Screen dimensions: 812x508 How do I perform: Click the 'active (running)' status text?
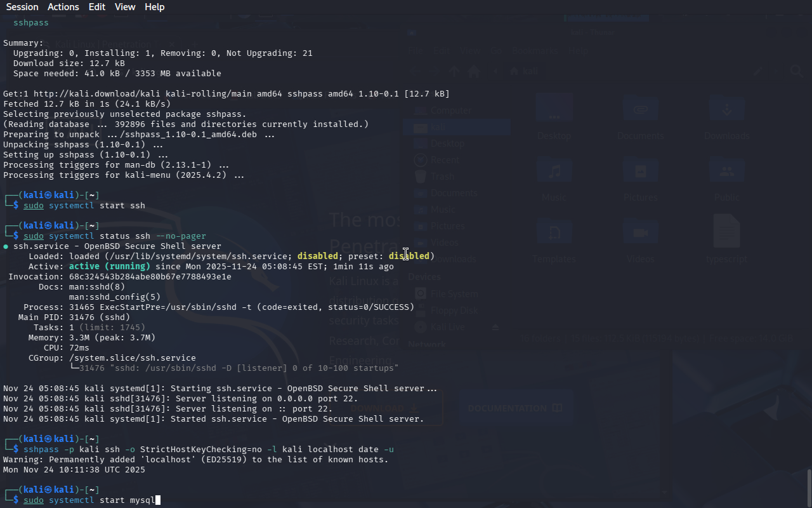coord(109,267)
